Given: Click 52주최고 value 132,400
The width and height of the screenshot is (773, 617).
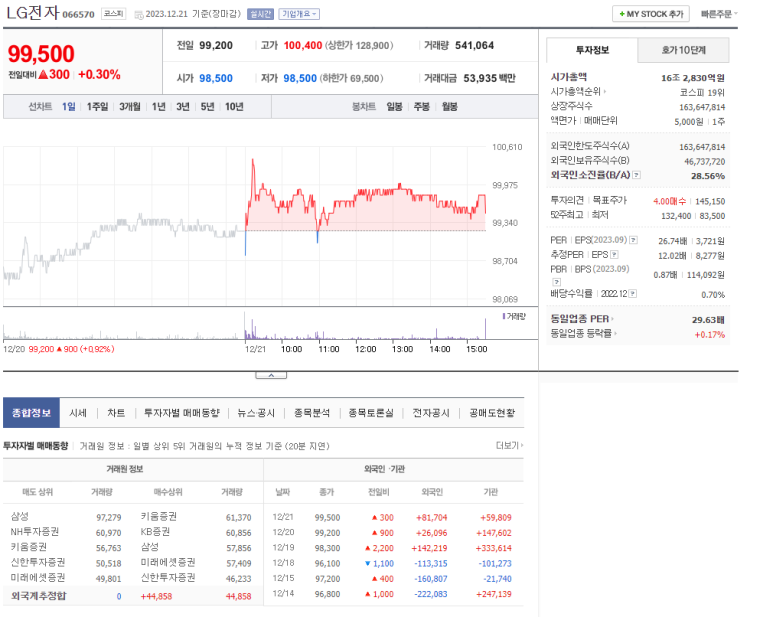Looking at the screenshot, I should point(676,216).
